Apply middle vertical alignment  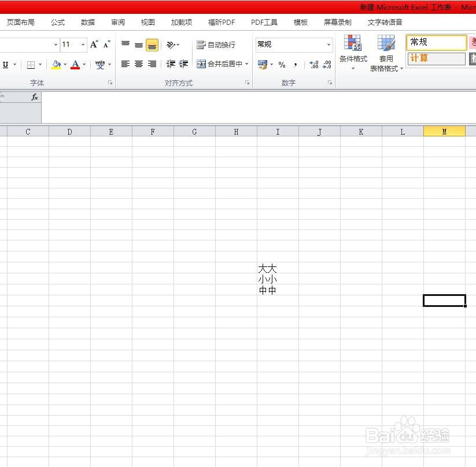pyautogui.click(x=139, y=45)
